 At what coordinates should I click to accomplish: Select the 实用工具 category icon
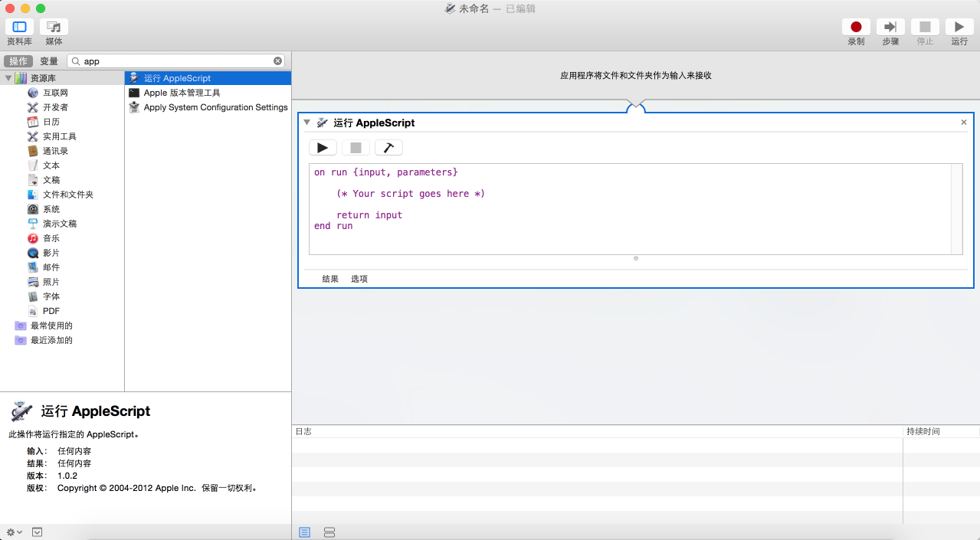[33, 136]
